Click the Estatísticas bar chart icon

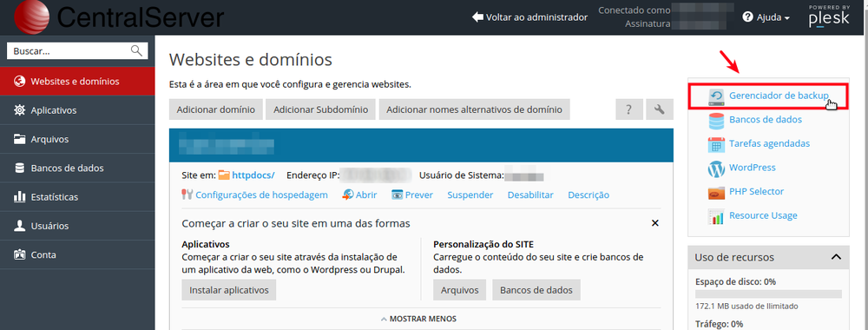[19, 196]
